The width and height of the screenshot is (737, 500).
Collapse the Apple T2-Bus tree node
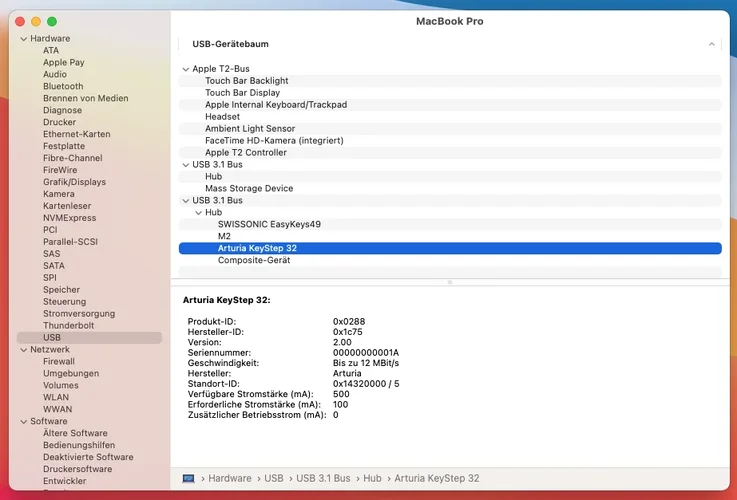coord(185,69)
